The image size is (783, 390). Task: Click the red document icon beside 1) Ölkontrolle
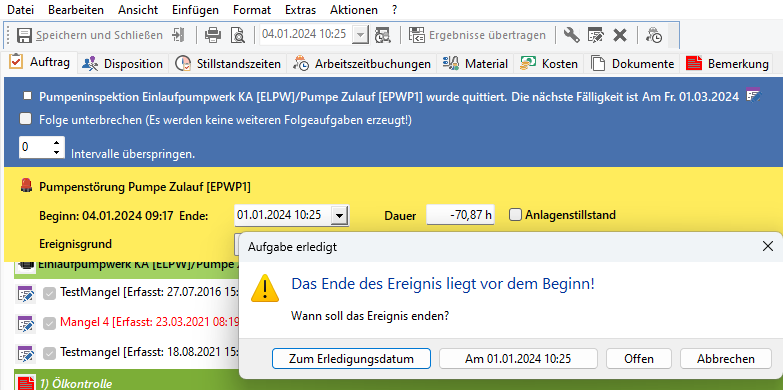25,384
